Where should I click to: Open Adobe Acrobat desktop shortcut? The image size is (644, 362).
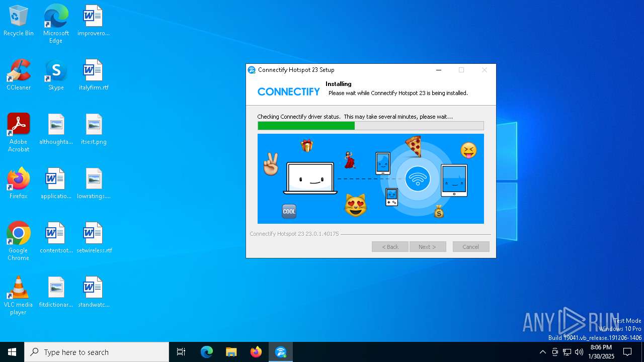tap(19, 133)
